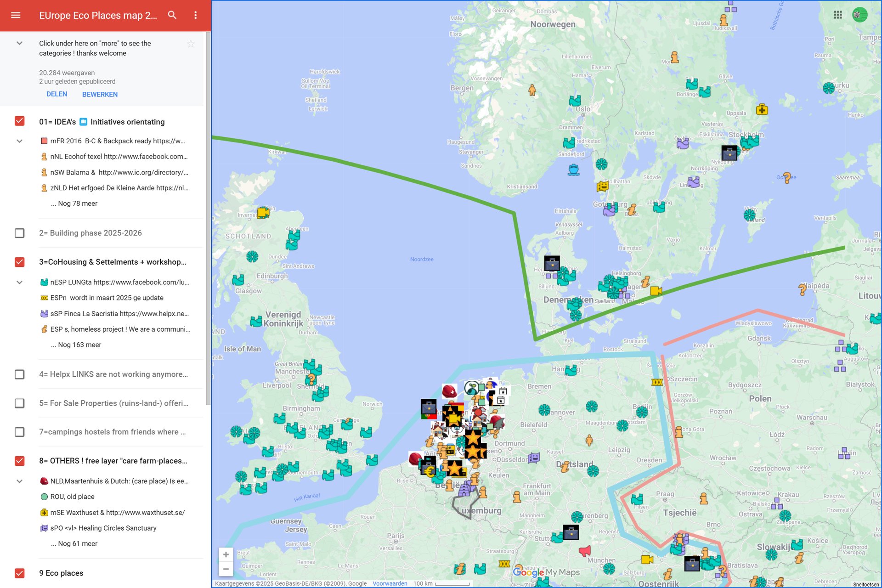Collapse the 3=CoHousing layer item list

click(19, 282)
